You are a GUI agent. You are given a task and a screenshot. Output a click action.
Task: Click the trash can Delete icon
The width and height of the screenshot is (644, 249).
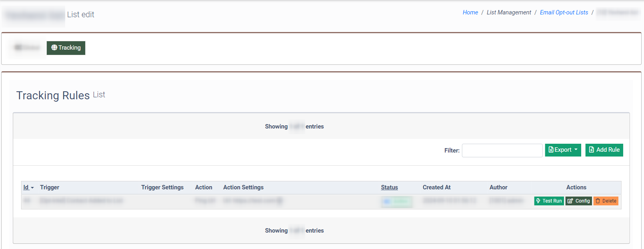(598, 201)
